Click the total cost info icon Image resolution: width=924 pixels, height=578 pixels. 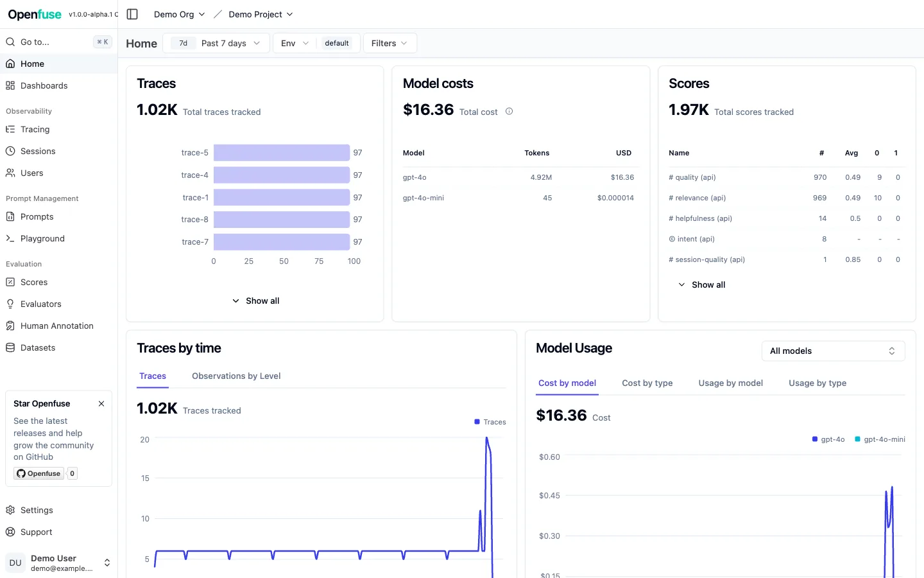(509, 111)
